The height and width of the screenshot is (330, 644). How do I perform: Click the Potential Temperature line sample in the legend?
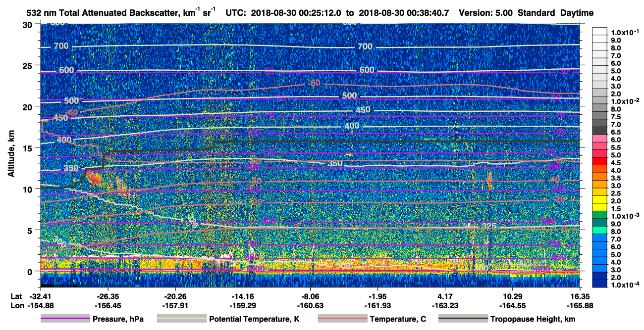[x=182, y=319]
